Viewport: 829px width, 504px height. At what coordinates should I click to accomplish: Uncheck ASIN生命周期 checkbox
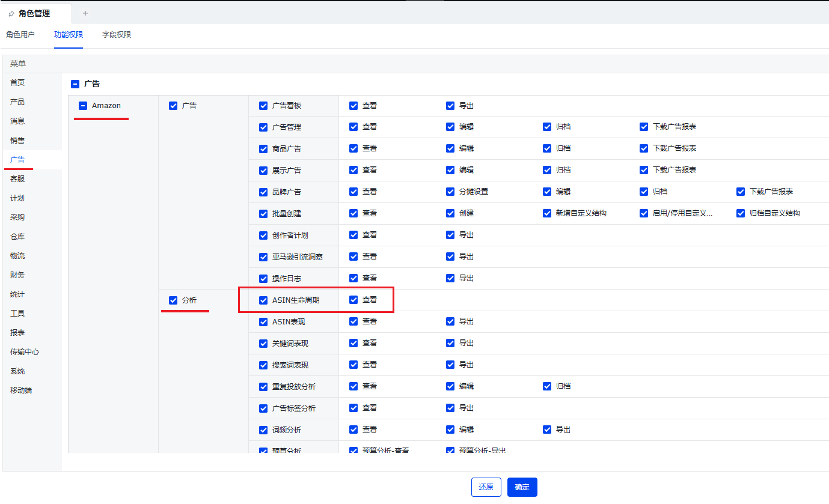pyautogui.click(x=263, y=300)
